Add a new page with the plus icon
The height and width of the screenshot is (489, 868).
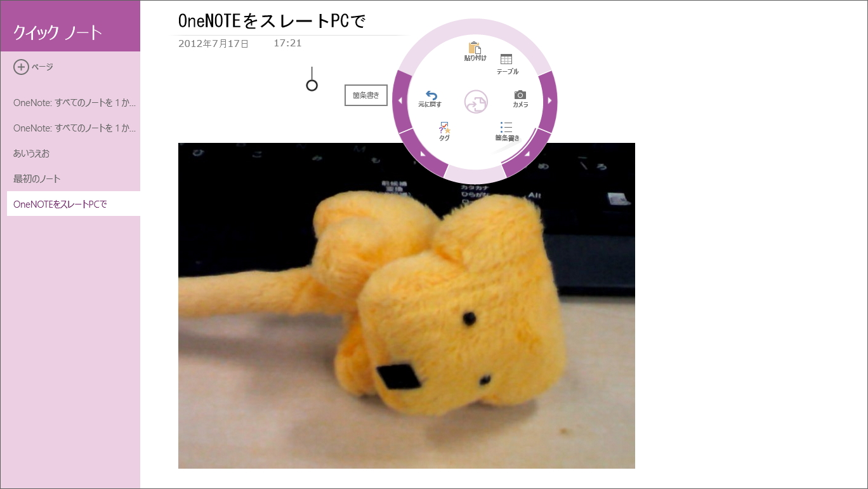22,67
